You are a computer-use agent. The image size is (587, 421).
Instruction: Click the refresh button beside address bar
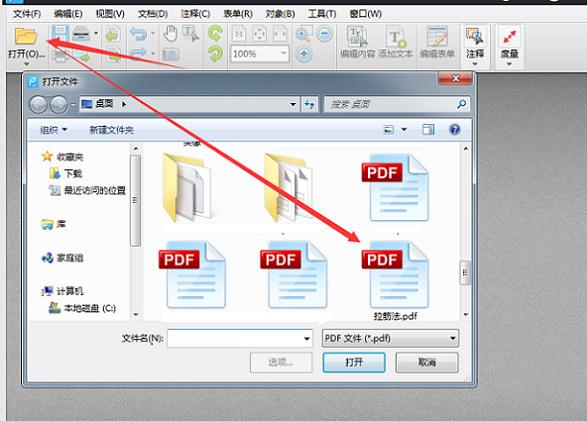(309, 104)
